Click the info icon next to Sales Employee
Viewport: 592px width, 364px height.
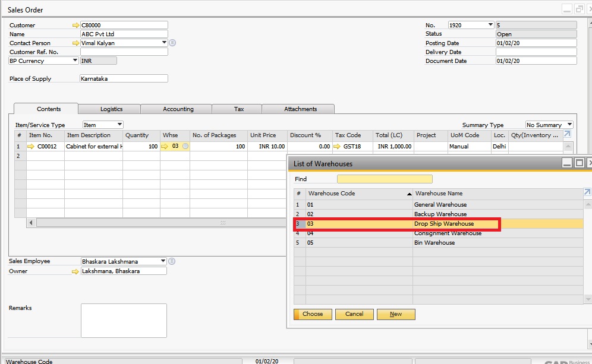pos(172,261)
